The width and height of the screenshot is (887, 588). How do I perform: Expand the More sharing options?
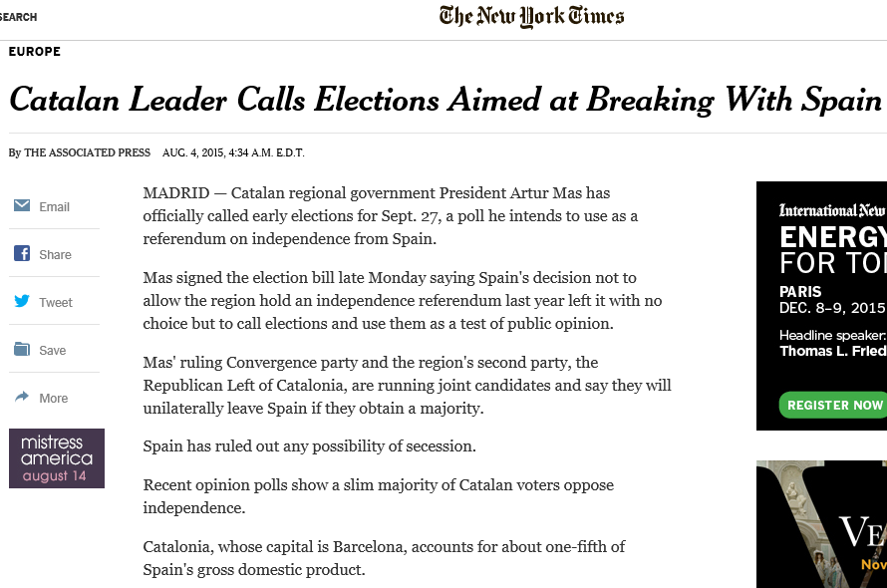tap(53, 399)
